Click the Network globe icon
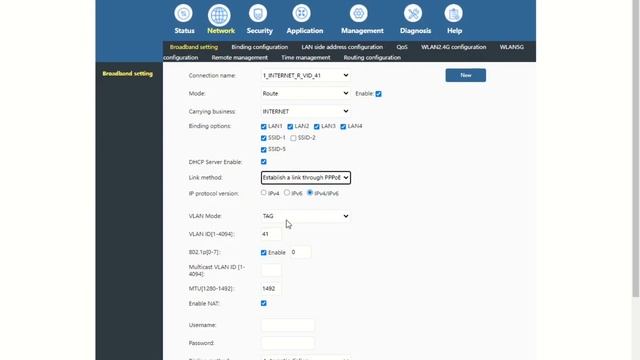Viewport: 640px width, 360px height. (x=219, y=16)
